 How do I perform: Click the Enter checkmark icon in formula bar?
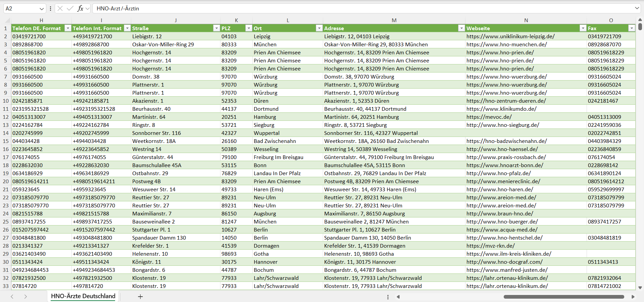tap(70, 8)
